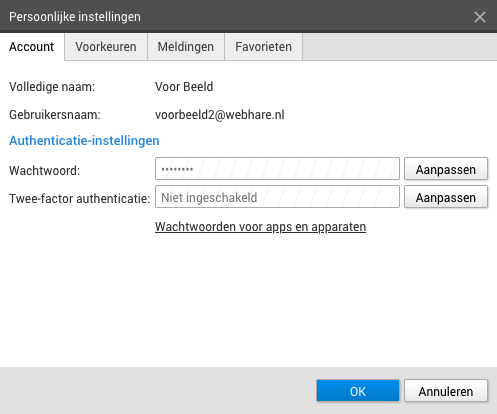Click the 'Volledige naam:' label

point(52,87)
